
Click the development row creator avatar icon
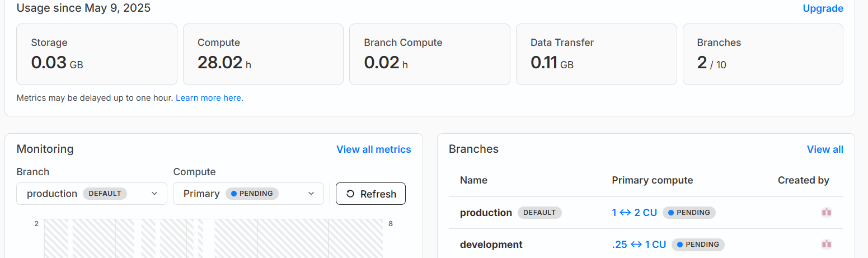click(827, 245)
